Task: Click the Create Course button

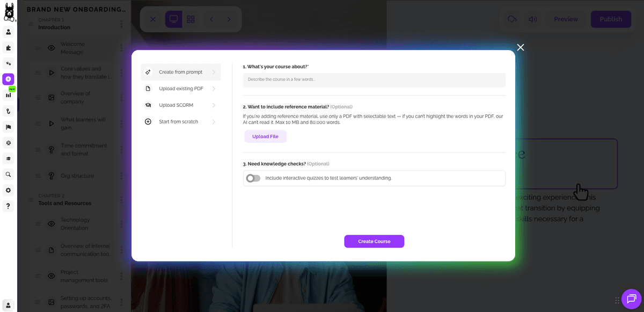Action: click(x=374, y=241)
